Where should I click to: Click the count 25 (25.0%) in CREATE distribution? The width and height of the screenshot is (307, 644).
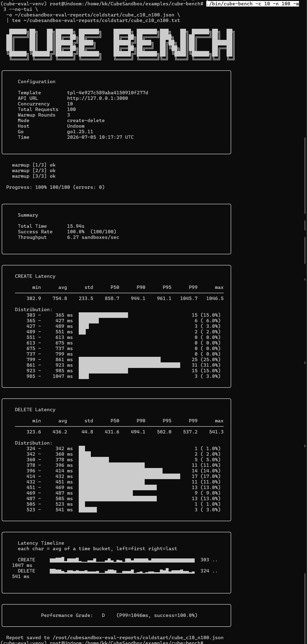[x=206, y=359]
